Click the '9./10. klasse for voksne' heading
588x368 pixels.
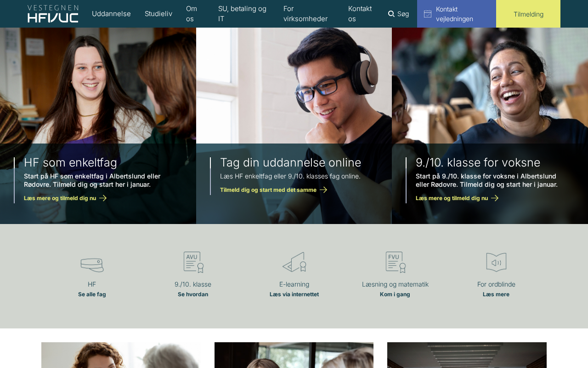(478, 162)
